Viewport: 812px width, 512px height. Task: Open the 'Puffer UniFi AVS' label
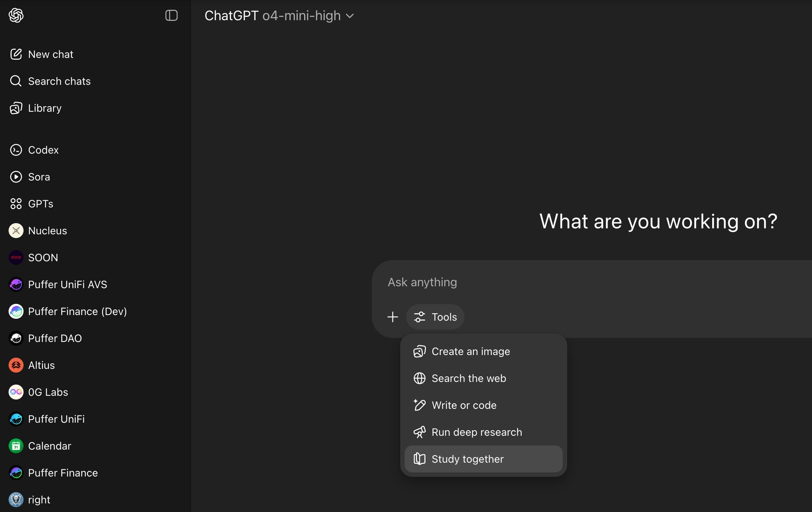(x=68, y=284)
